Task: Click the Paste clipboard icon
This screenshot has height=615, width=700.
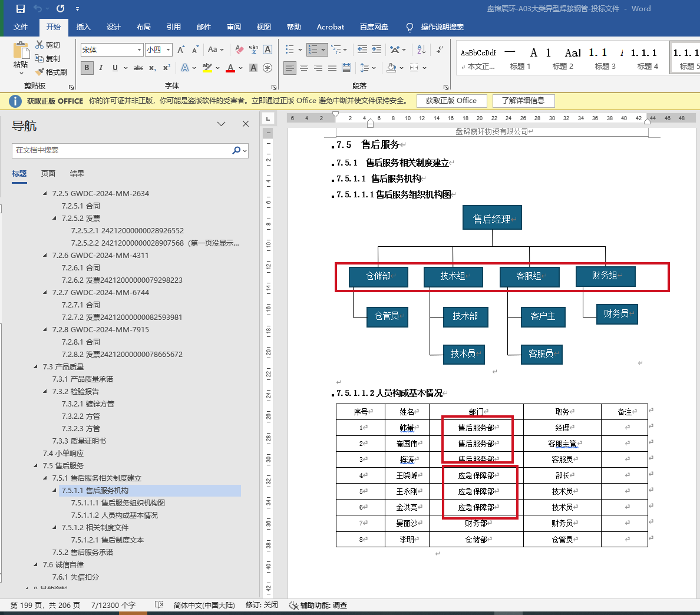Action: pyautogui.click(x=21, y=50)
